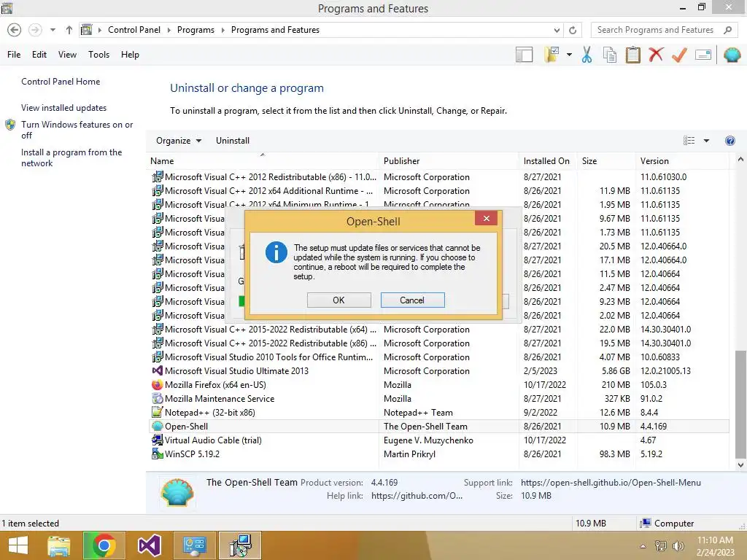Toggle the preview pane toolbar icon
Image resolution: width=747 pixels, height=560 pixels.
524,55
